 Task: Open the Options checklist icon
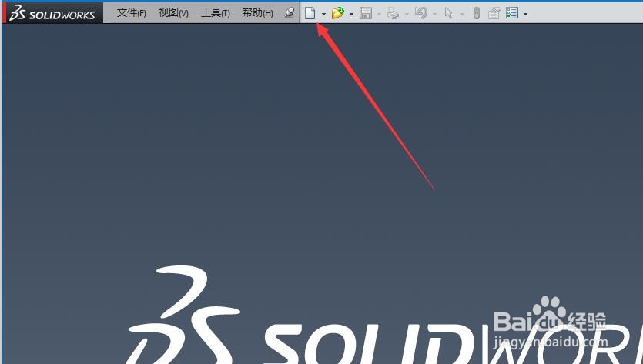[x=512, y=13]
